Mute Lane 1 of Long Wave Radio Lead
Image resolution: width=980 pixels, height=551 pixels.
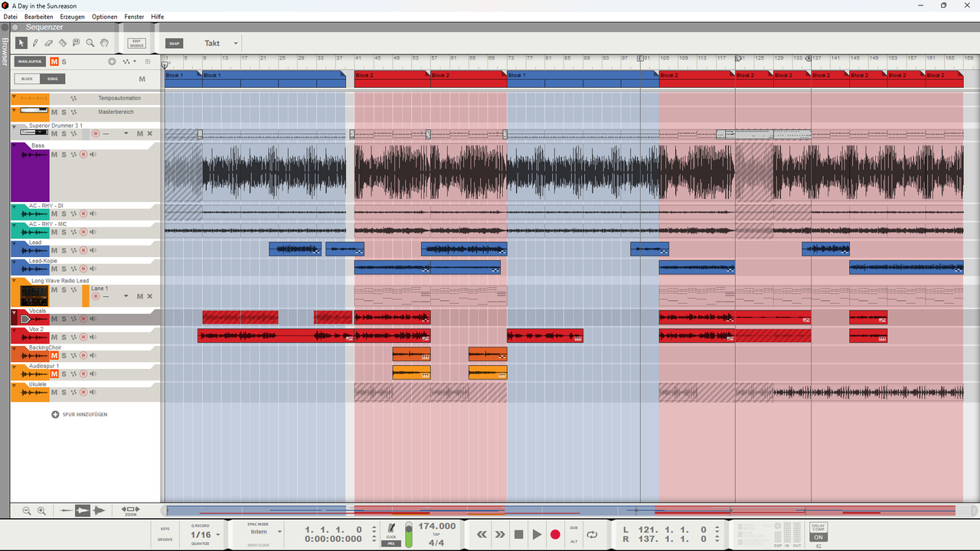pos(140,296)
